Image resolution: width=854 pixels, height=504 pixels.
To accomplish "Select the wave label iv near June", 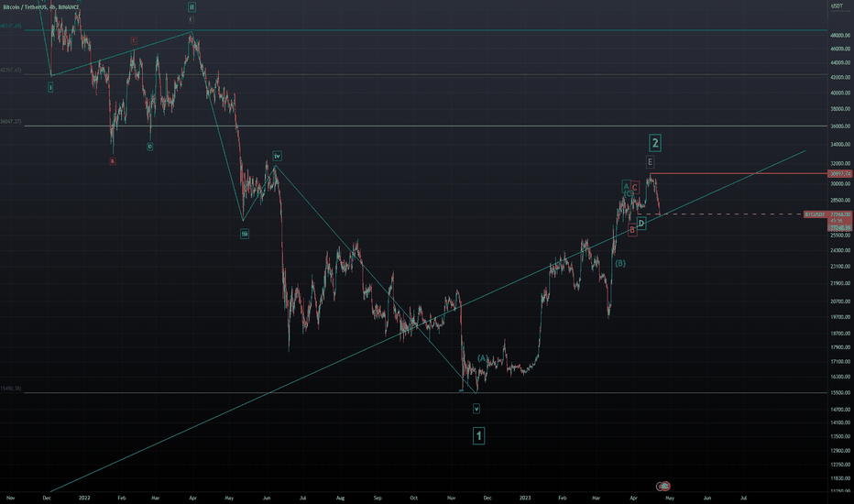I will 278,157.
